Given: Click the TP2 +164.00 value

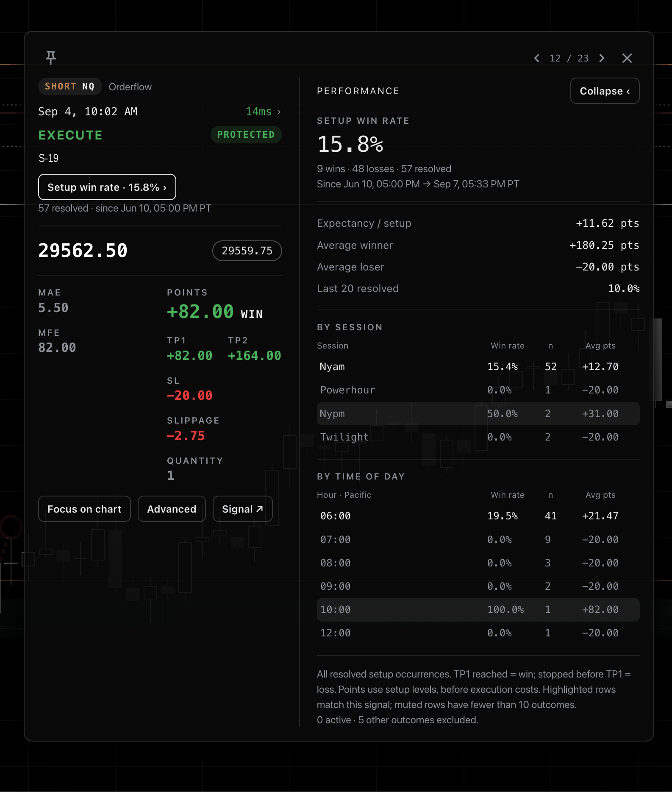Looking at the screenshot, I should point(254,356).
